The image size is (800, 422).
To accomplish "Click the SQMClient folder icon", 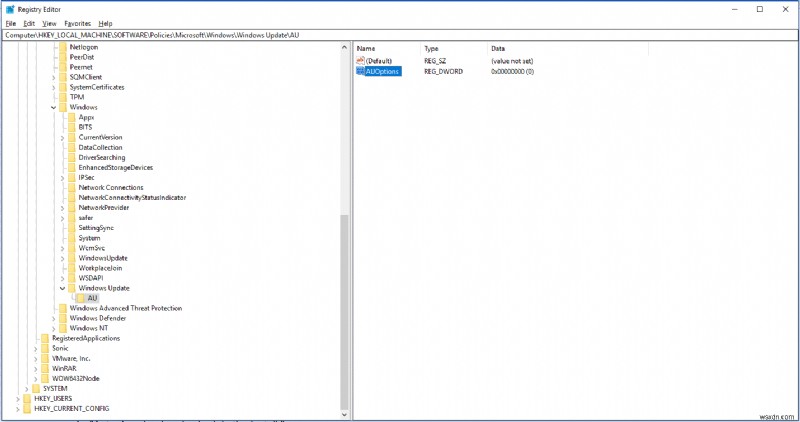I will click(x=63, y=77).
